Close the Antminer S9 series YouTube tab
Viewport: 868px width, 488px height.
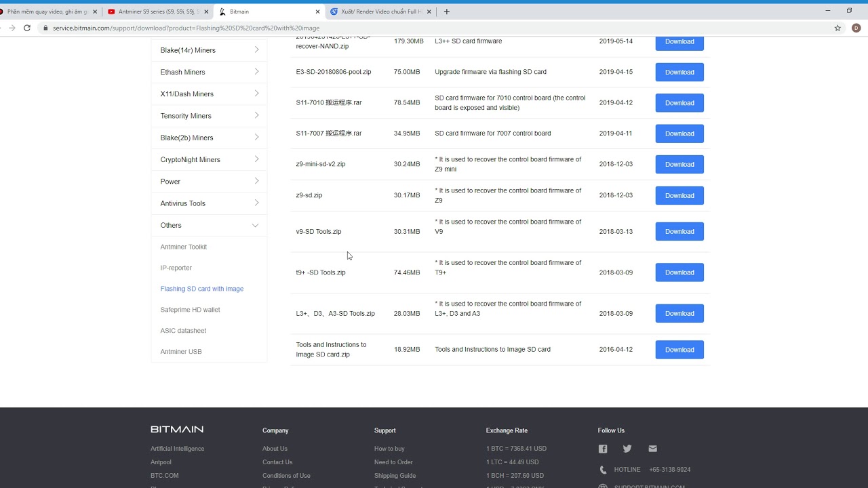click(206, 12)
